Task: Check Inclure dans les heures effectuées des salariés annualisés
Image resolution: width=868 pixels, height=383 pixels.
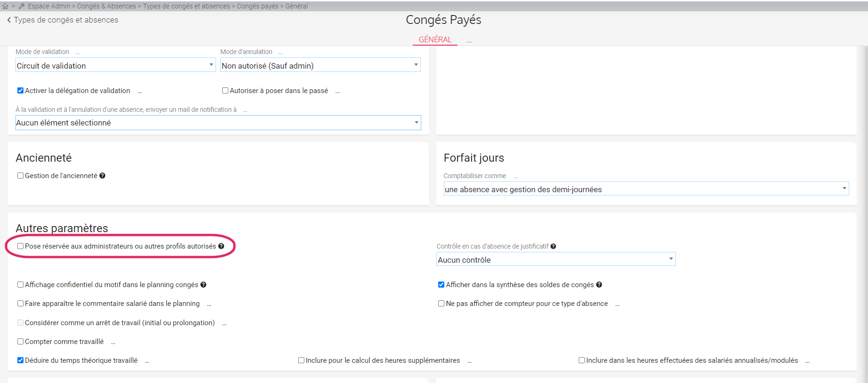Action: click(x=581, y=360)
